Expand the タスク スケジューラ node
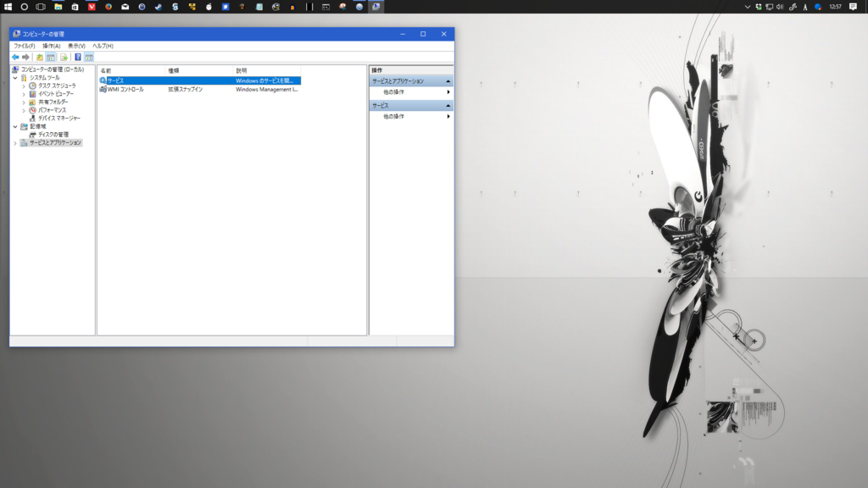 click(24, 86)
